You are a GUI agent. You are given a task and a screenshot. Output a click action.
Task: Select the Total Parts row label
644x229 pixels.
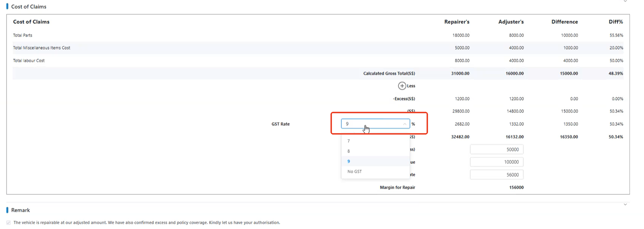coord(23,35)
